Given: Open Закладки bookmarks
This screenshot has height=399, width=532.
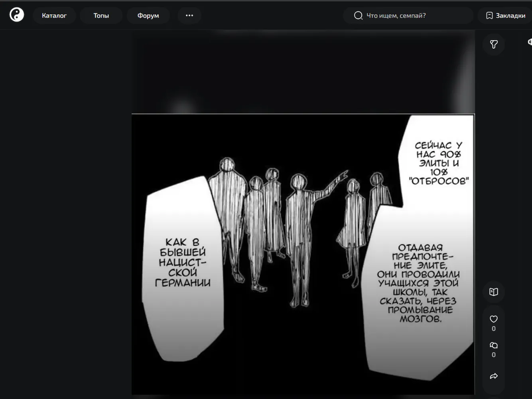Looking at the screenshot, I should click(505, 16).
